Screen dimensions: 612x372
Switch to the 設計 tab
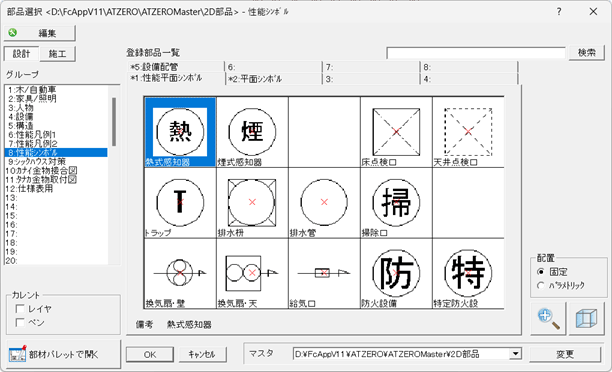21,54
